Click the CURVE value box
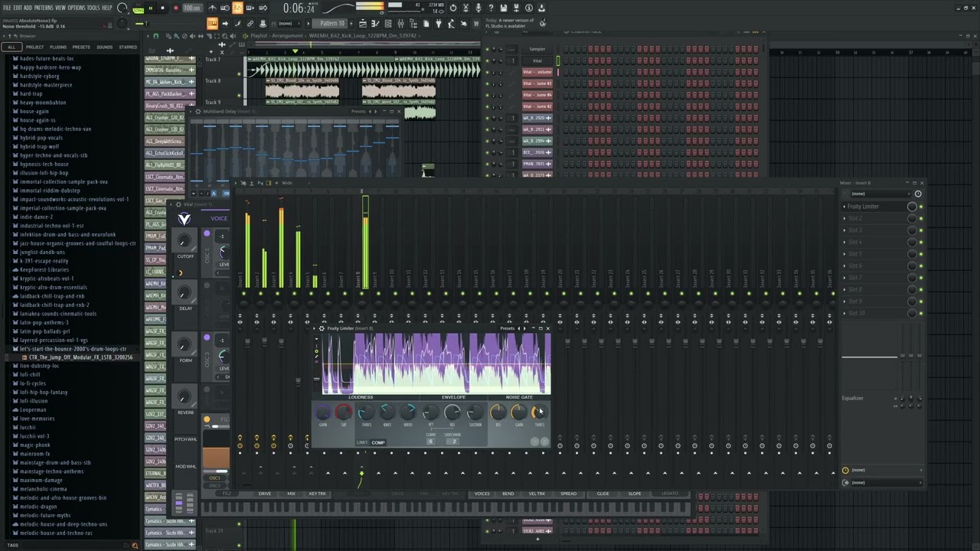The image size is (980, 551). click(431, 441)
